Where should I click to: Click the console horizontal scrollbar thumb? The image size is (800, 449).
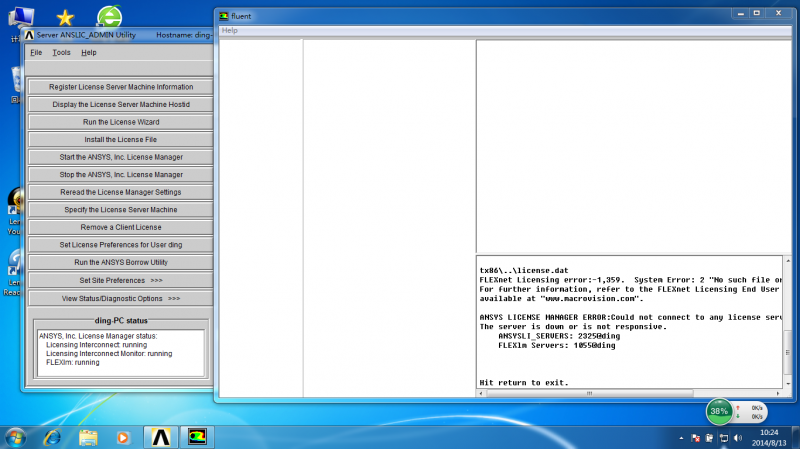point(590,393)
